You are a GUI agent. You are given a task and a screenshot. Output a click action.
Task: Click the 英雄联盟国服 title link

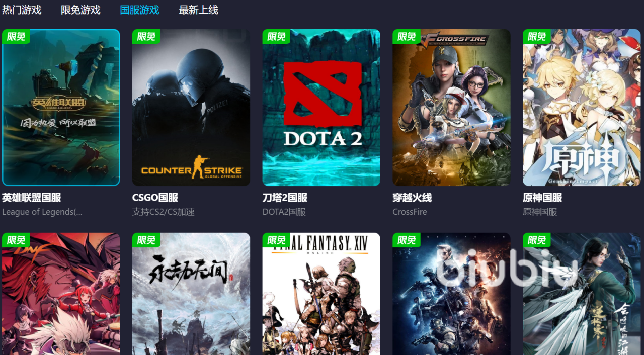pos(32,198)
